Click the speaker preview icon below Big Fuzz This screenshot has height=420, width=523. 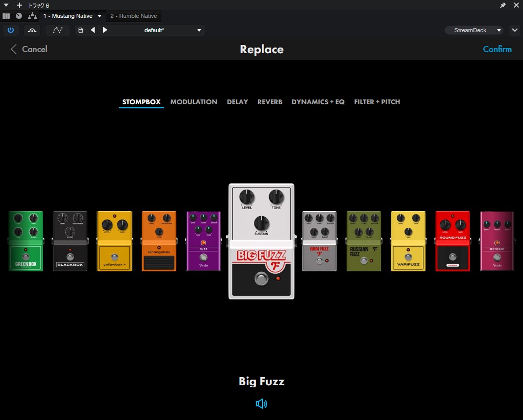(261, 404)
